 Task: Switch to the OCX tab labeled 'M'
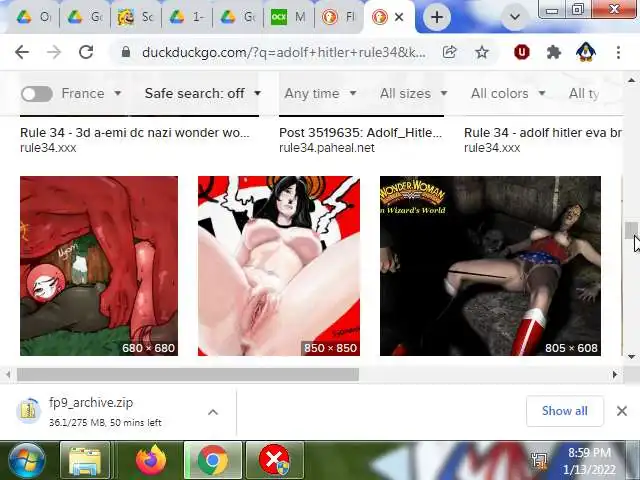[x=289, y=17]
